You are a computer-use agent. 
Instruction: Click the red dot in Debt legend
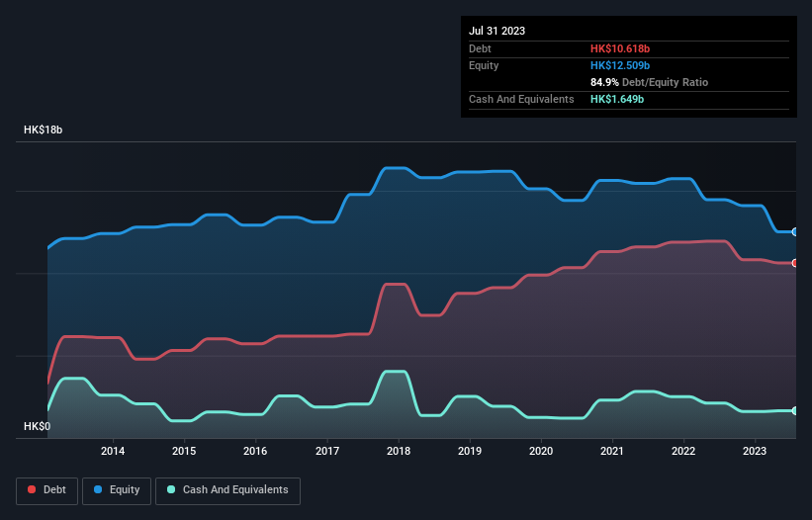(32, 489)
